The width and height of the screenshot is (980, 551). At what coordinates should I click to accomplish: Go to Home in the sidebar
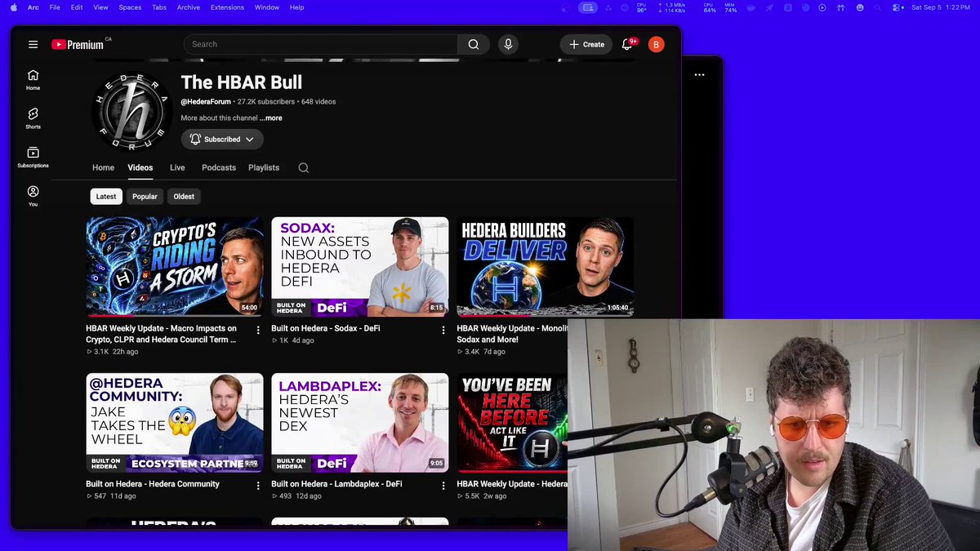click(x=33, y=79)
